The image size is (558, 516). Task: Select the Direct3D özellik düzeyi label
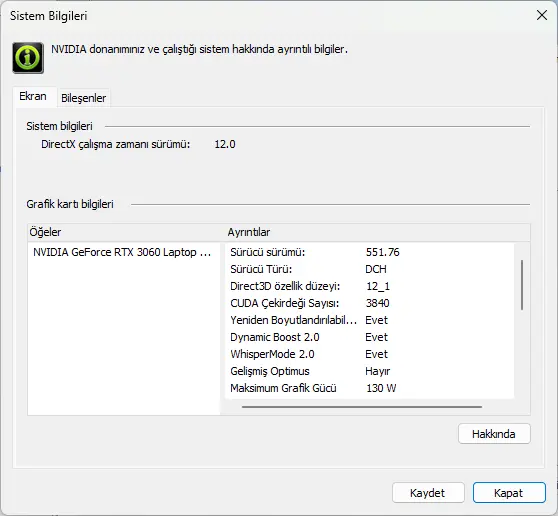285,286
